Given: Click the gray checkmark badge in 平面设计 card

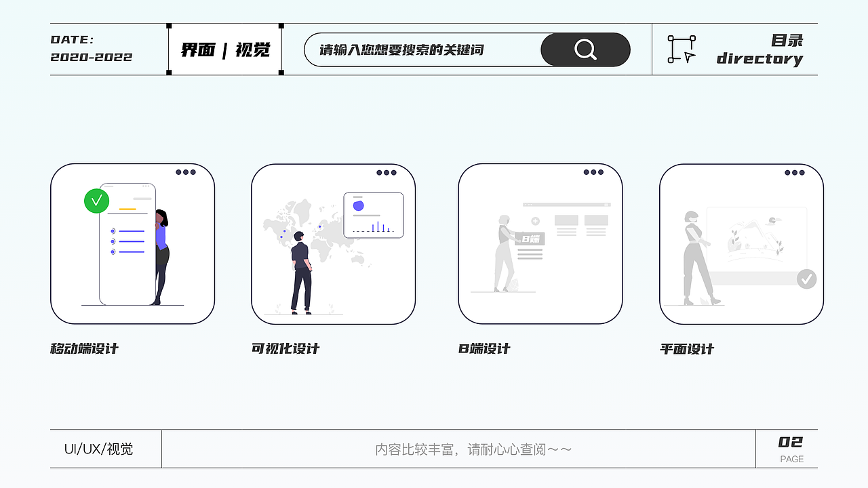Looking at the screenshot, I should point(806,278).
